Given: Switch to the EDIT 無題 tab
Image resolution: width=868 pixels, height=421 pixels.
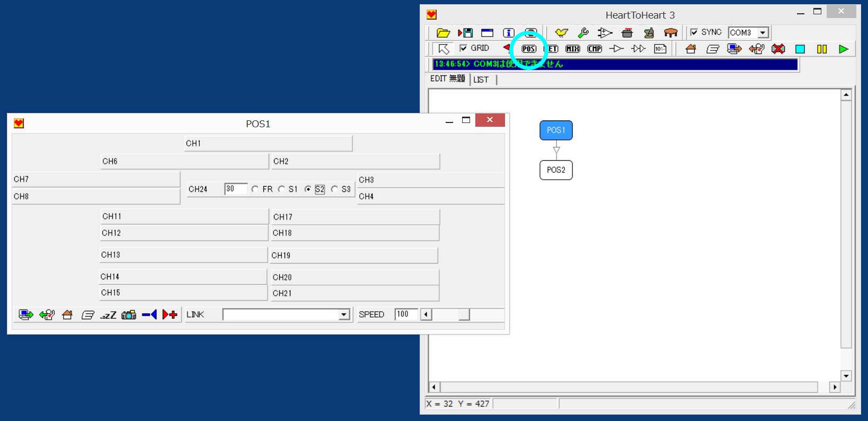Looking at the screenshot, I should 448,79.
